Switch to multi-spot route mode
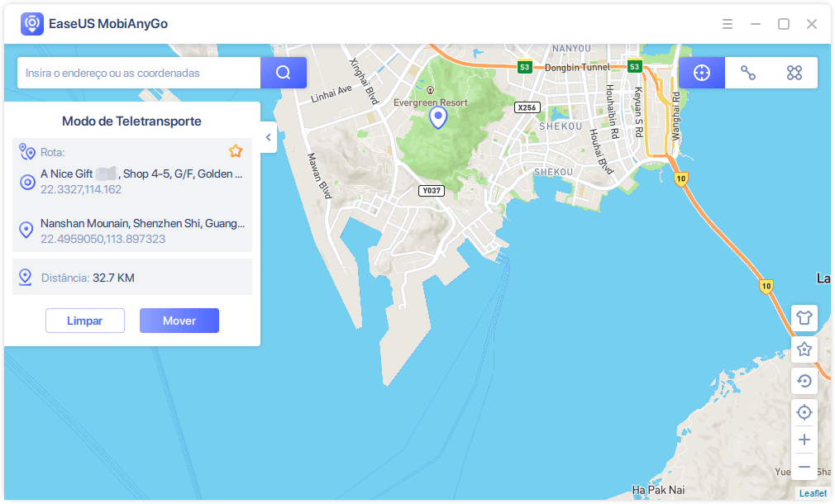Viewport: 835px width, 504px height. click(794, 73)
